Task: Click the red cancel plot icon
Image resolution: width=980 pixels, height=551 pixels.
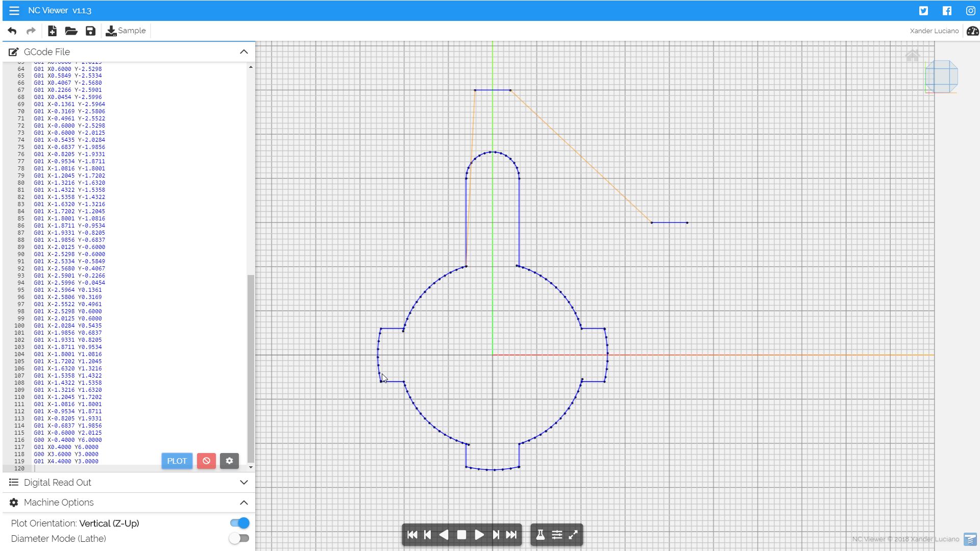Action: point(206,461)
